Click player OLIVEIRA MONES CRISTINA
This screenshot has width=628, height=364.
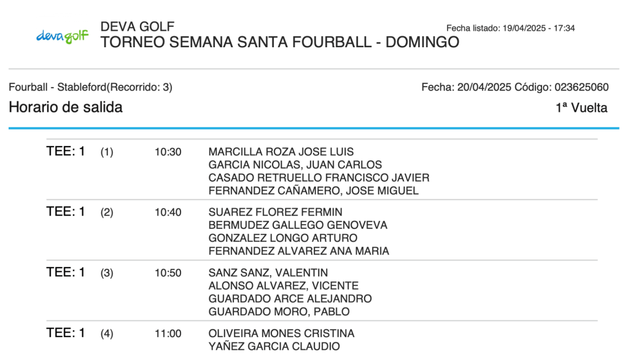click(x=282, y=334)
